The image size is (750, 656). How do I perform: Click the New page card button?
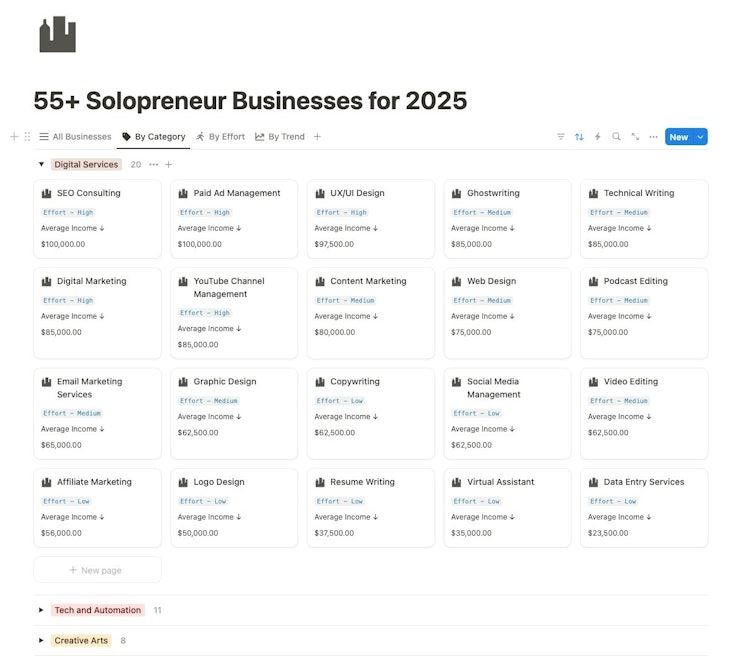coord(98,570)
